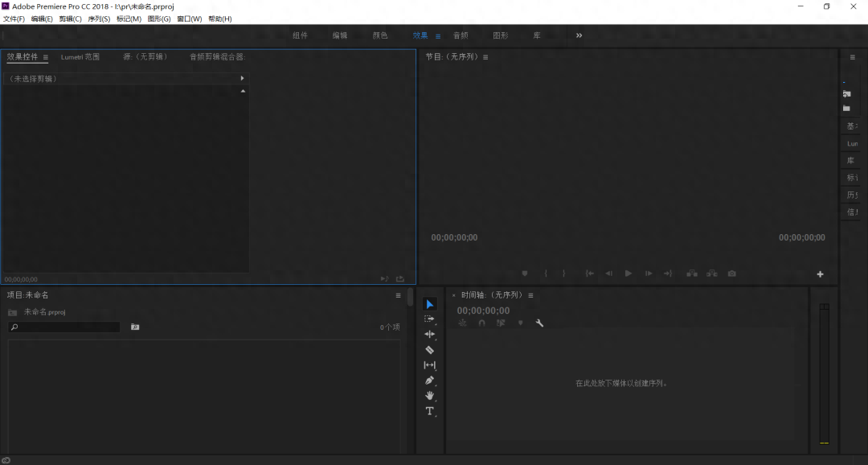Select the Ripple Edit tool
868x465 pixels.
click(x=429, y=334)
